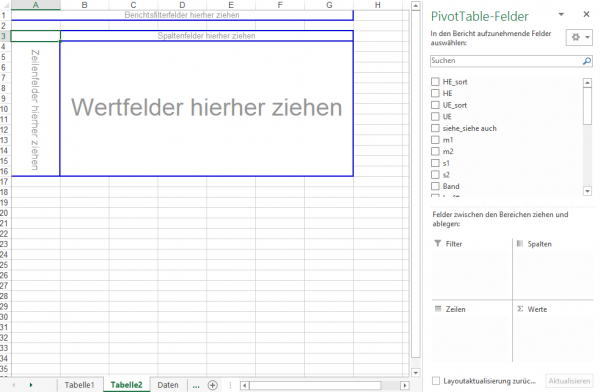Switch to the Tabelle1 sheet tab
This screenshot has width=600, height=392.
pyautogui.click(x=79, y=385)
